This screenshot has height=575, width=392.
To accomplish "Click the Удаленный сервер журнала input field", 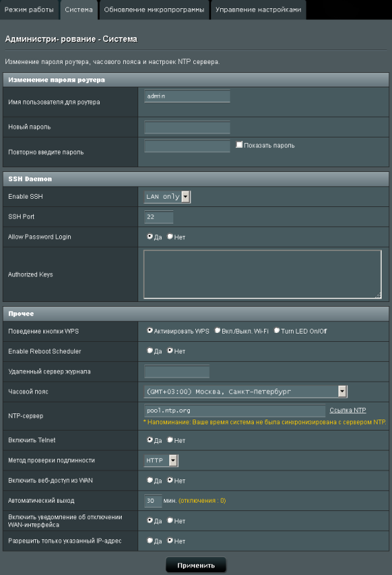I will (177, 371).
